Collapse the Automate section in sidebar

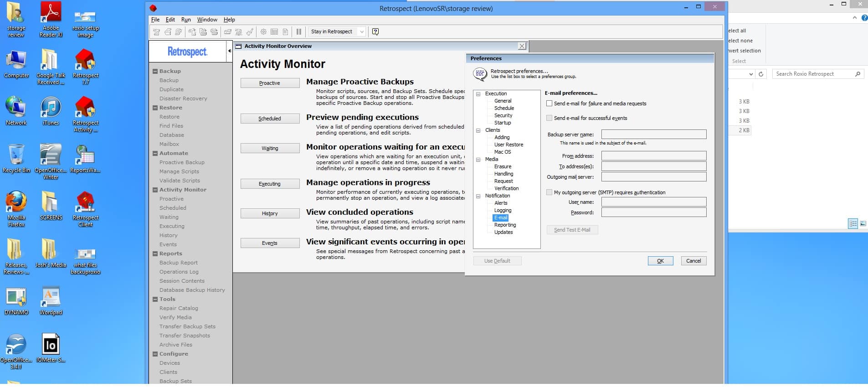155,154
